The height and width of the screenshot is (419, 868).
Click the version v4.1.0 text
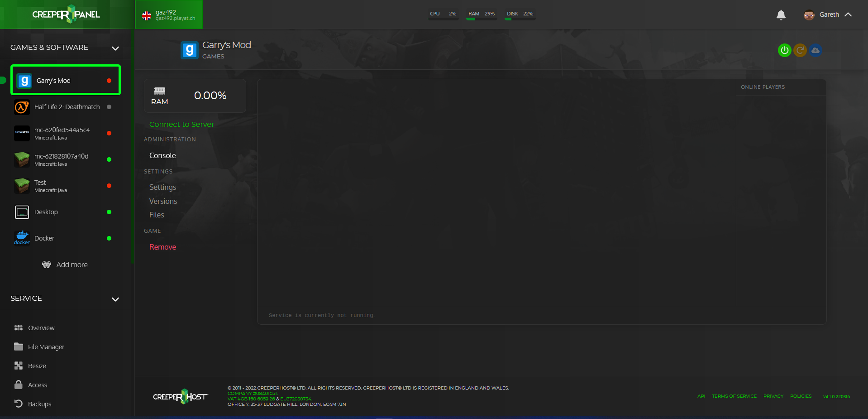tap(836, 397)
